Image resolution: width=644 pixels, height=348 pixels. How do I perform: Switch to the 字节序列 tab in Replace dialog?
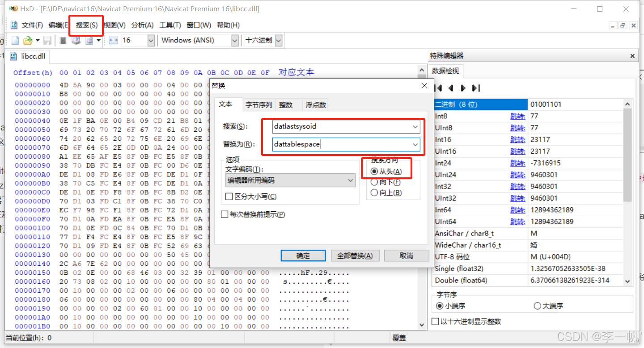(x=259, y=105)
